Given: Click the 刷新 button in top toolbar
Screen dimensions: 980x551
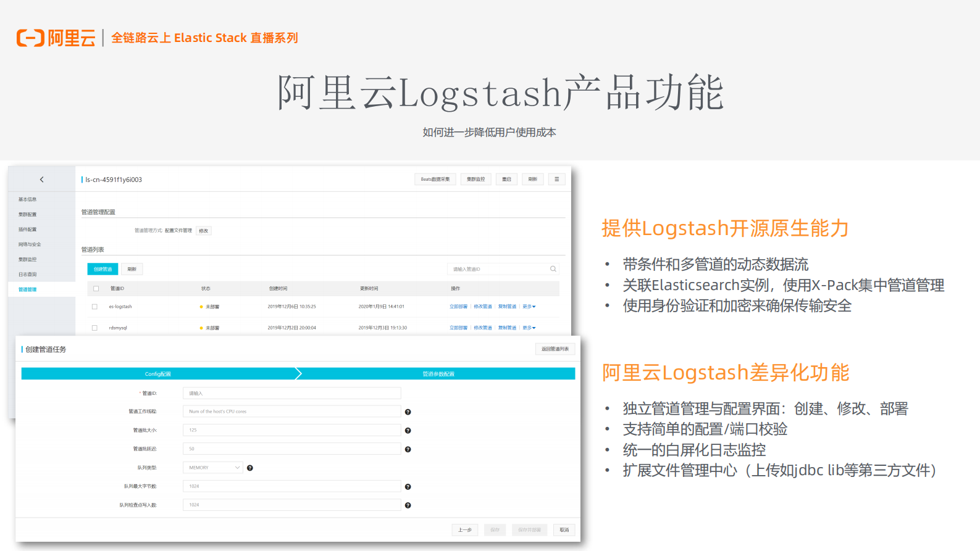Looking at the screenshot, I should tap(532, 180).
